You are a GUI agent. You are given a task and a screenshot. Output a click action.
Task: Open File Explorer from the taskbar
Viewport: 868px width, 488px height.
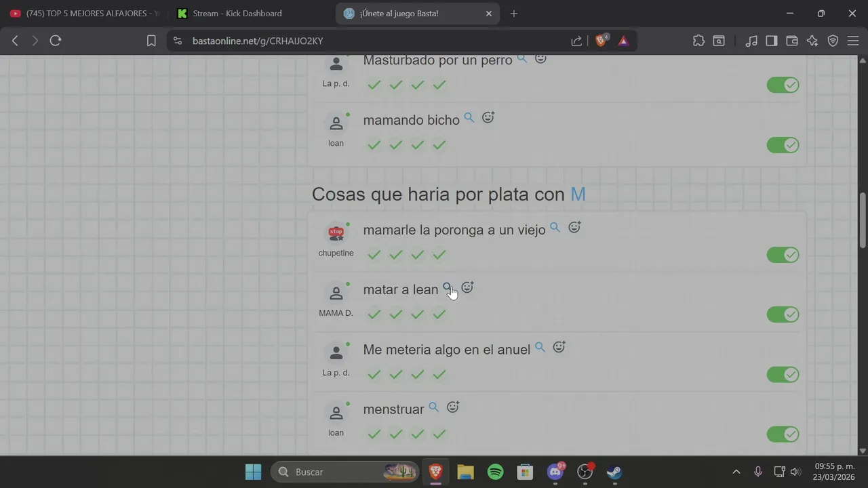pyautogui.click(x=465, y=472)
